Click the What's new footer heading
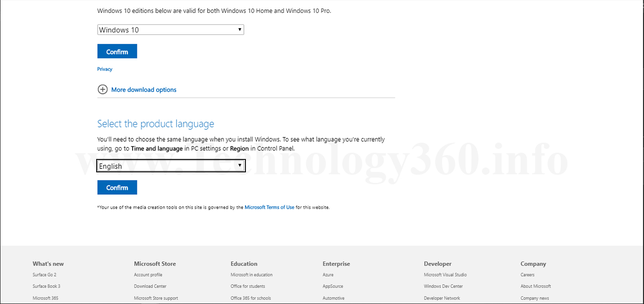This screenshot has width=644, height=304. 48,264
